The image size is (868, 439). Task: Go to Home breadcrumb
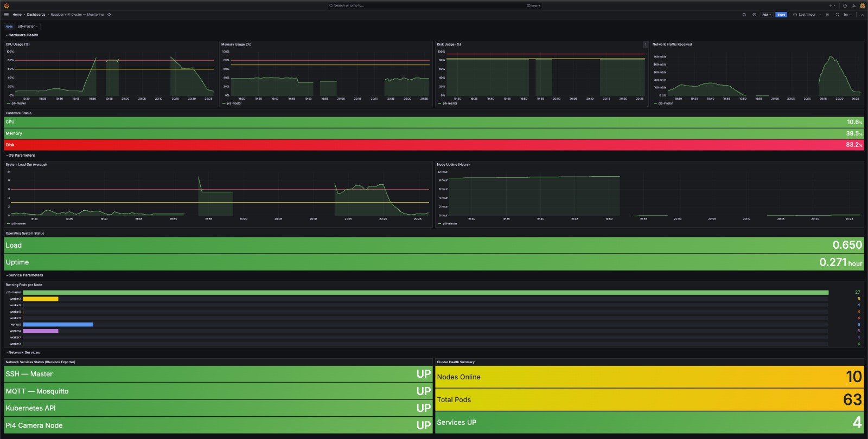point(17,15)
